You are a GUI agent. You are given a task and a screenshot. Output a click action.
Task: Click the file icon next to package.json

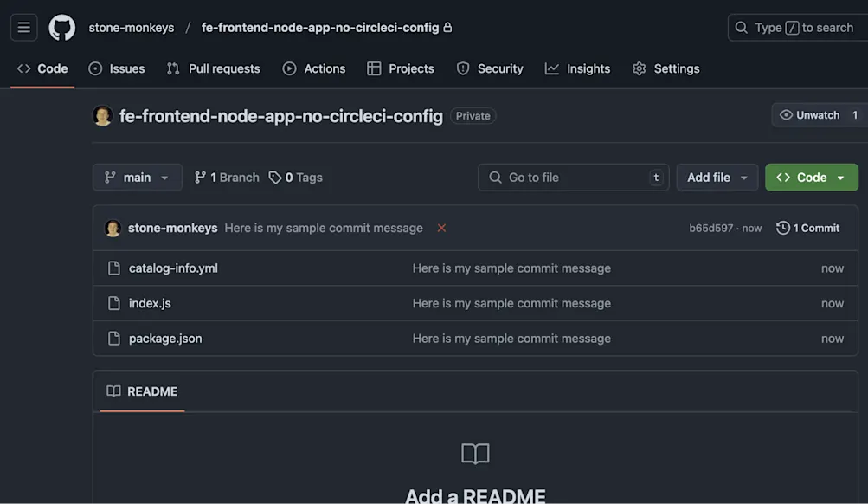tap(113, 338)
